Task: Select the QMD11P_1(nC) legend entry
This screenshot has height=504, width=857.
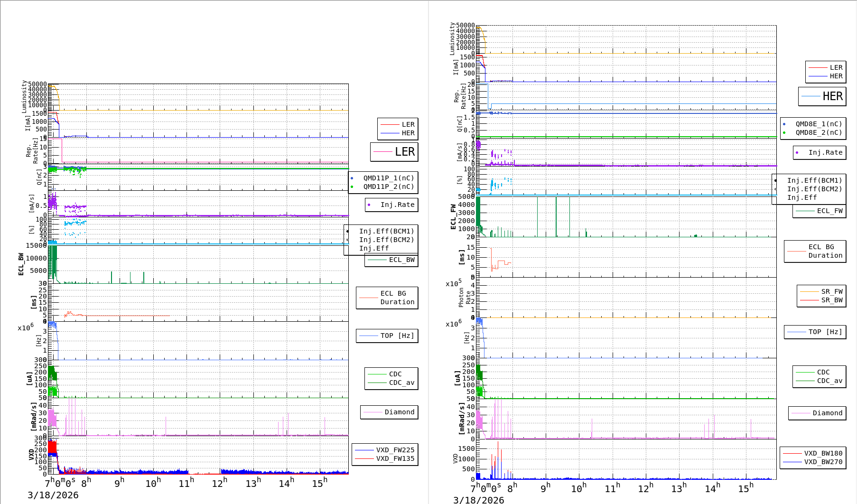Action: (388, 178)
